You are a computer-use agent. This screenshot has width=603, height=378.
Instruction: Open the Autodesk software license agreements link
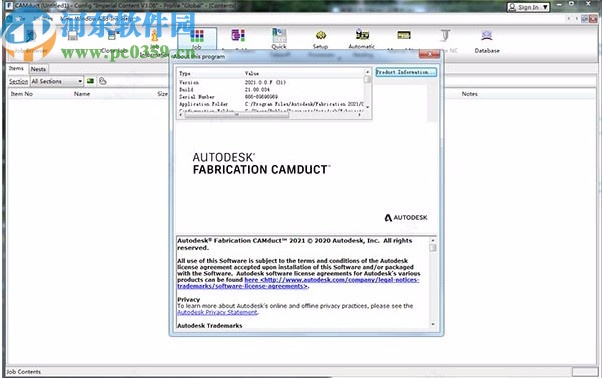298,283
